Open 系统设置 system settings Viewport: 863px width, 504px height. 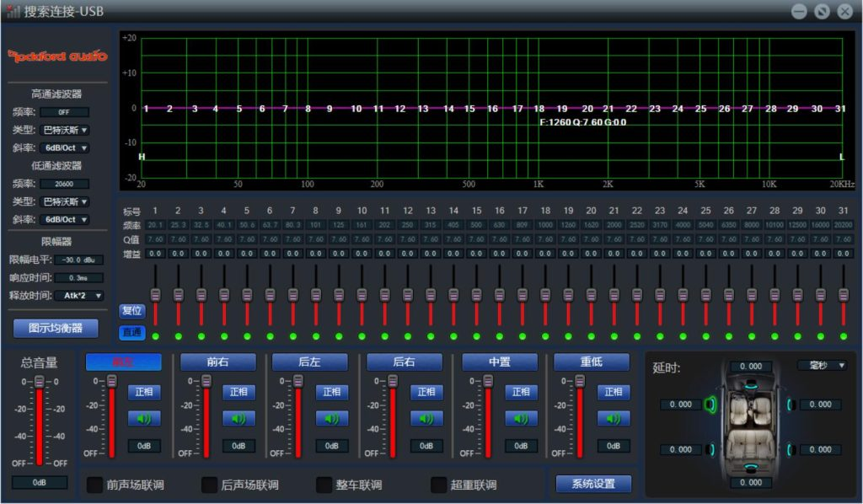[x=593, y=484]
